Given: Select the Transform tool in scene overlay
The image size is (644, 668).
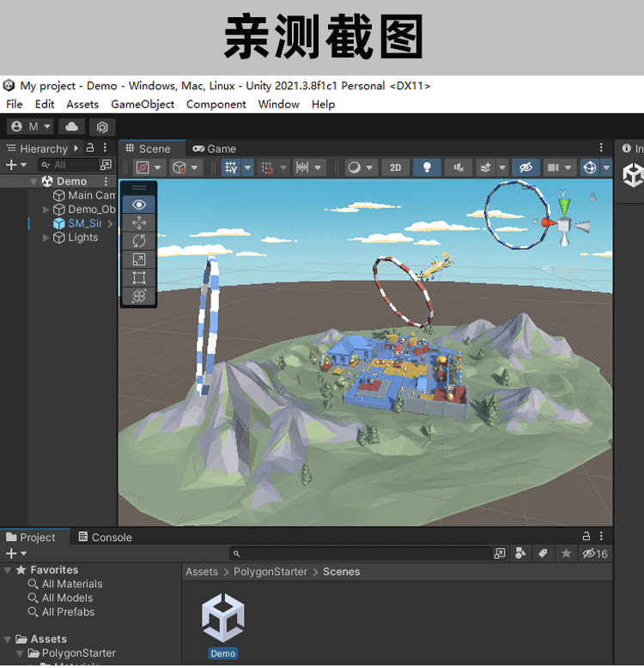Looking at the screenshot, I should pyautogui.click(x=139, y=295).
